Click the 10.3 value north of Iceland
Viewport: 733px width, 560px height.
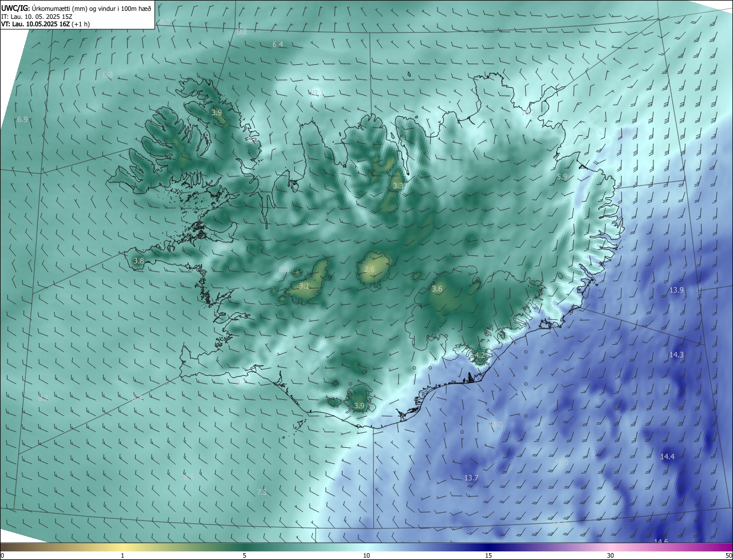click(x=316, y=92)
